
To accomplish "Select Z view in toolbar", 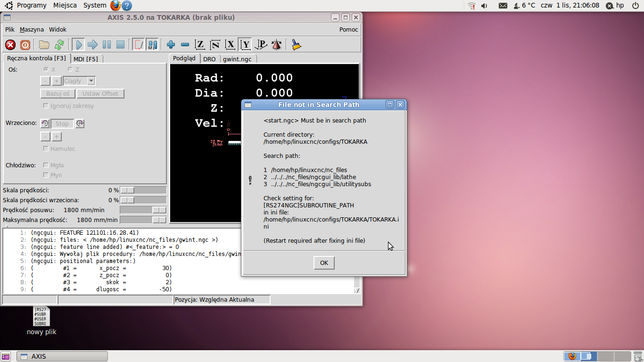I will [200, 45].
